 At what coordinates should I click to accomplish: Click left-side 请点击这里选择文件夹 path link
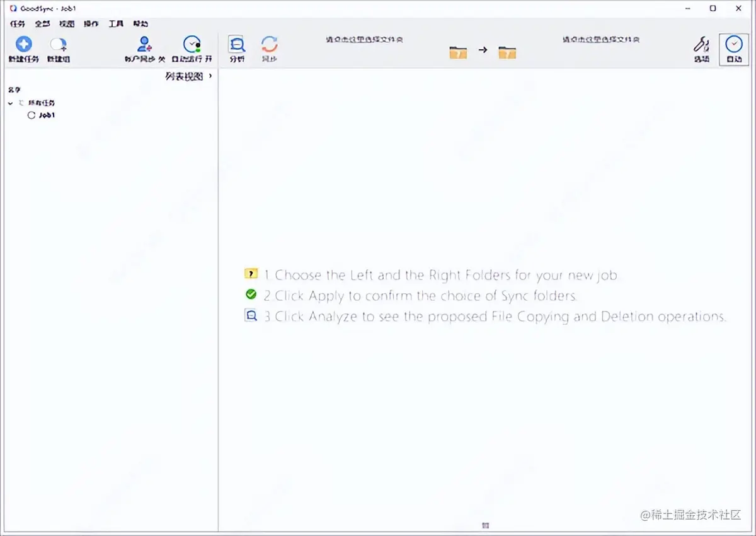364,39
